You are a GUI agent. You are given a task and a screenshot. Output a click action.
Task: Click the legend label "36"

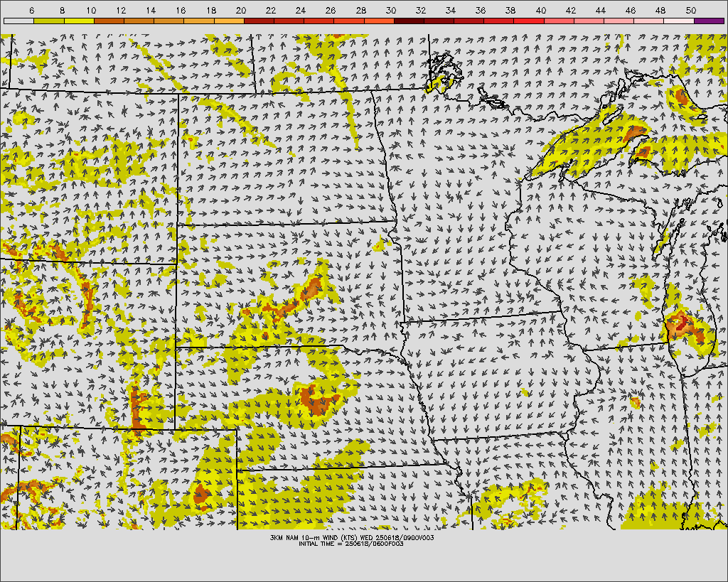(x=481, y=10)
